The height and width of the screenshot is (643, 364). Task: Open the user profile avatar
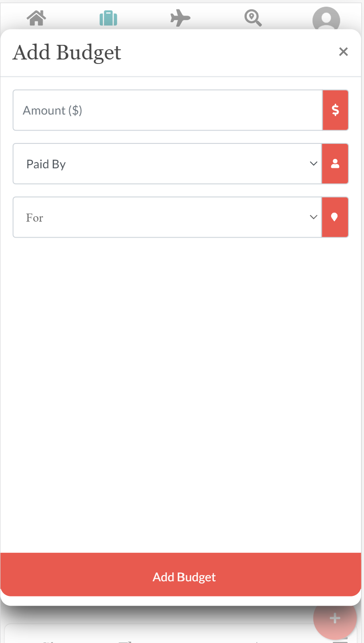click(326, 19)
